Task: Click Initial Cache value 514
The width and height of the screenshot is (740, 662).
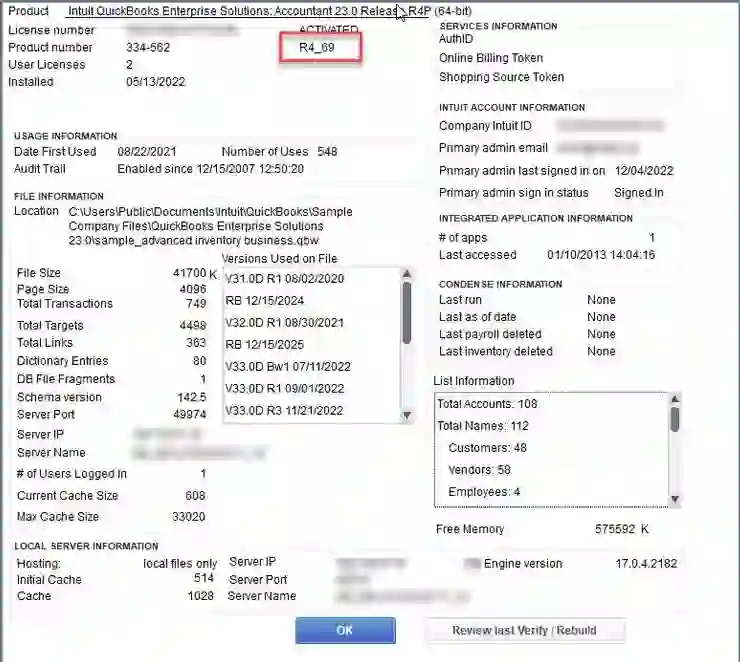Action: click(x=204, y=578)
